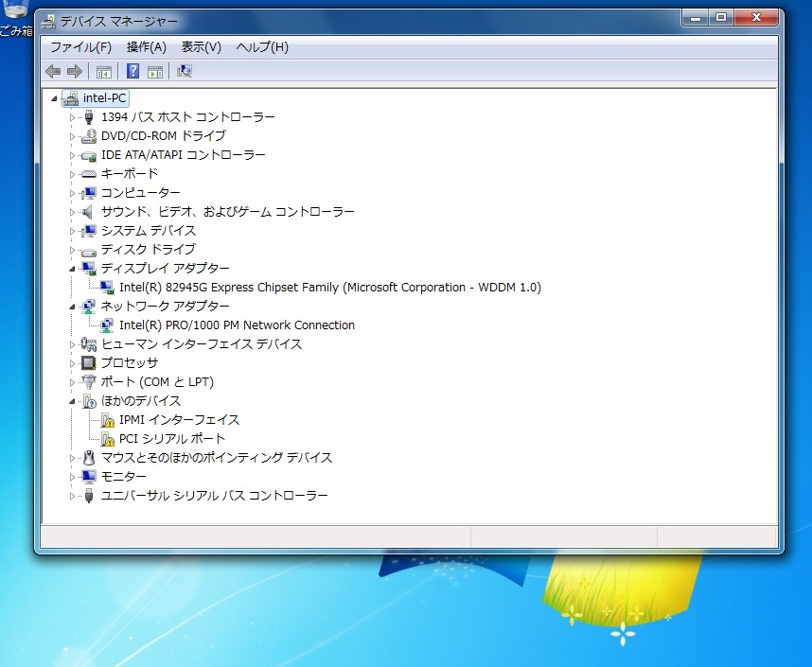Click the Back arrow toolbar icon

(x=53, y=72)
